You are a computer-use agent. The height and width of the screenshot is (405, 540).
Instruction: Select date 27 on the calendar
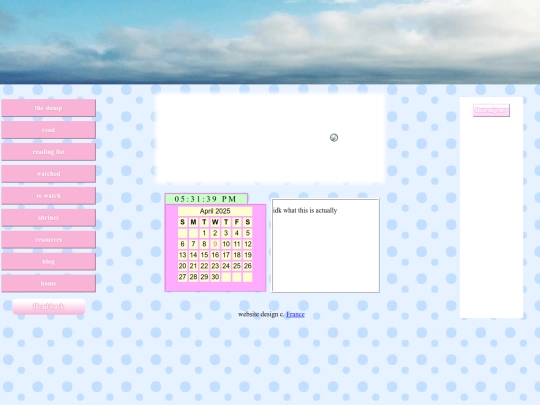point(183,277)
